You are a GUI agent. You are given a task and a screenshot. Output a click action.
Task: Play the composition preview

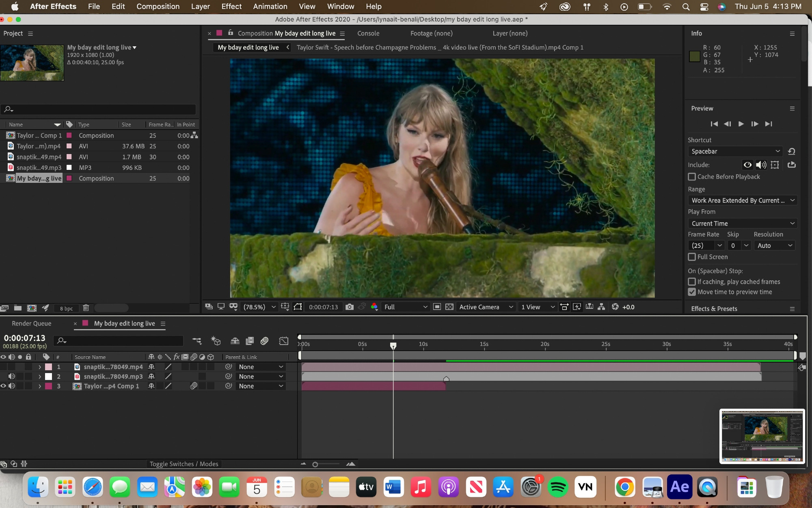pos(741,124)
